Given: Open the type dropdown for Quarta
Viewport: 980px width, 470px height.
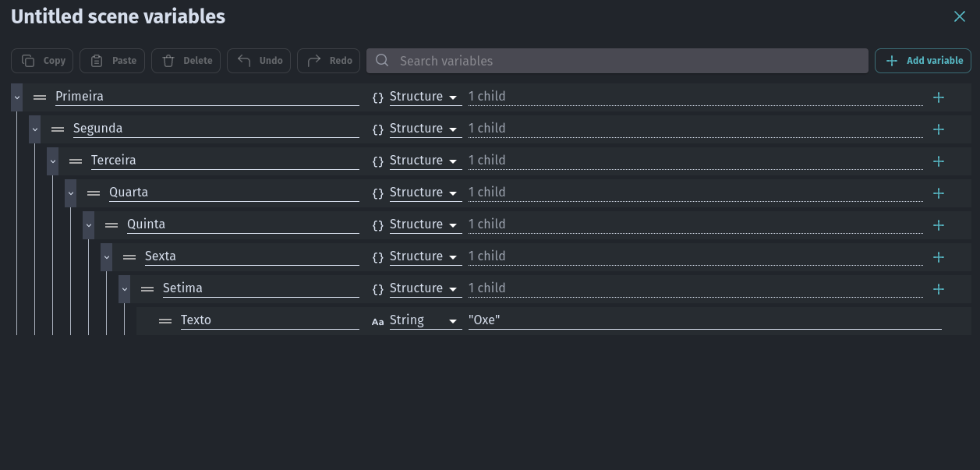Looking at the screenshot, I should 426,193.
